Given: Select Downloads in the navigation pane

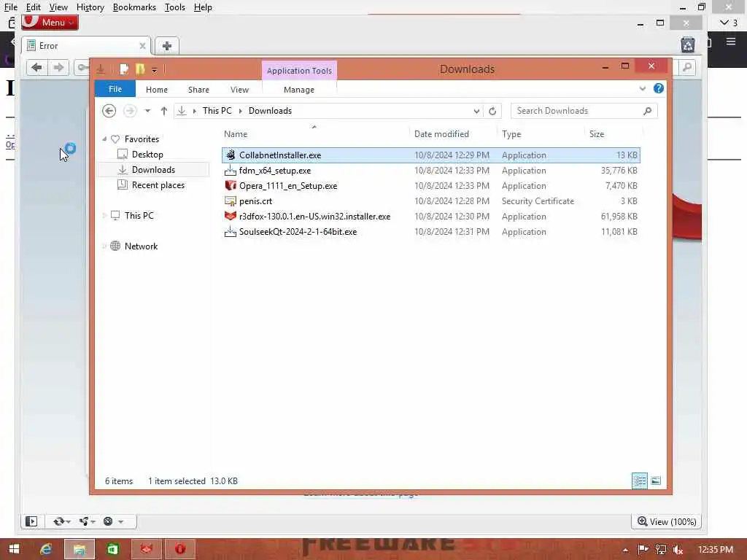Looking at the screenshot, I should 153,169.
